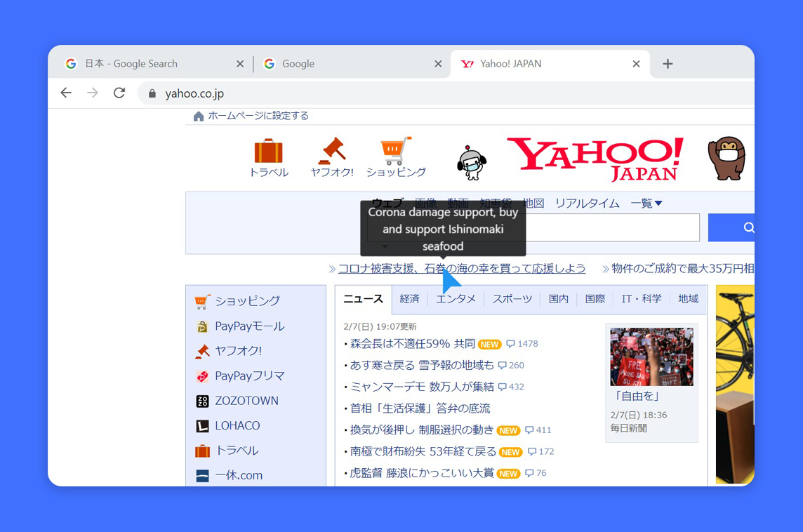
Task: Switch to 地域 news tab
Action: point(689,299)
